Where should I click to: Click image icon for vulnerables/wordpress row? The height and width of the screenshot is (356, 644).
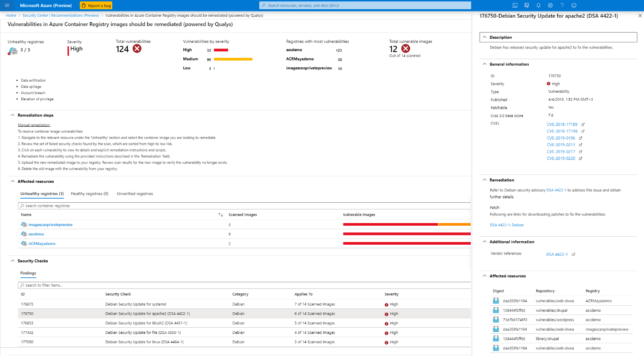click(496, 319)
